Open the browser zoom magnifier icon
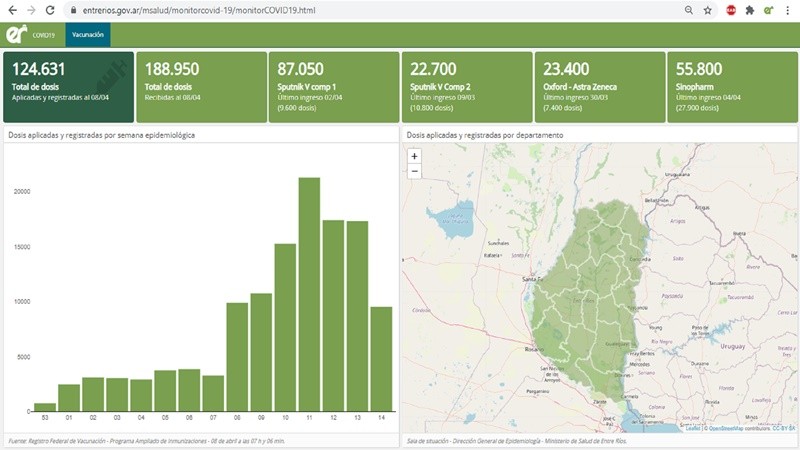Image resolution: width=800 pixels, height=450 pixels. (x=689, y=9)
